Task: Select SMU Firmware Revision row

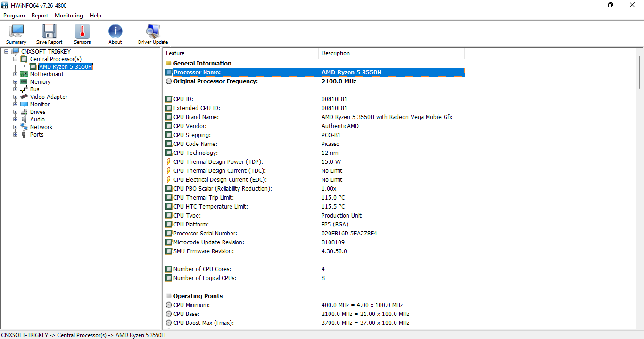Action: [314, 251]
